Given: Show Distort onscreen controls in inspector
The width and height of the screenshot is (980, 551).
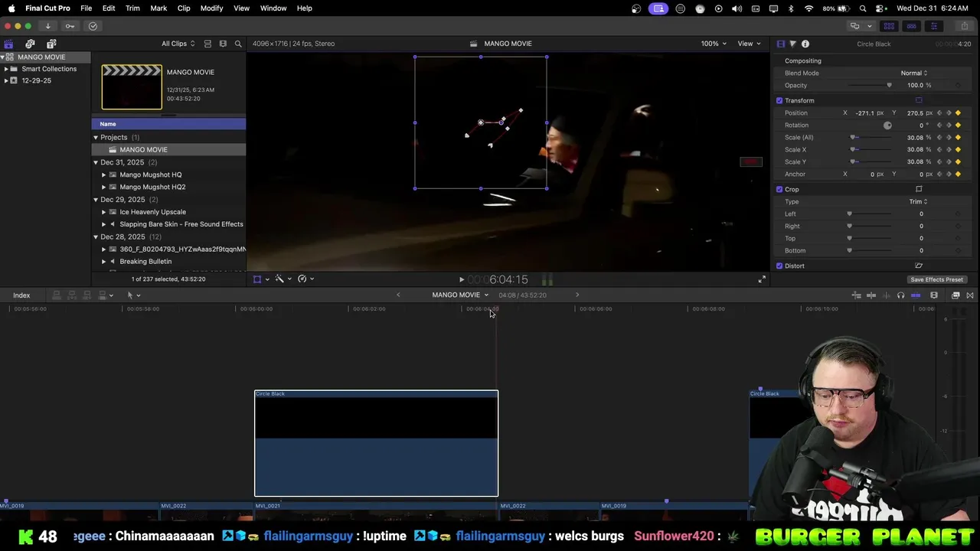Looking at the screenshot, I should tap(919, 266).
